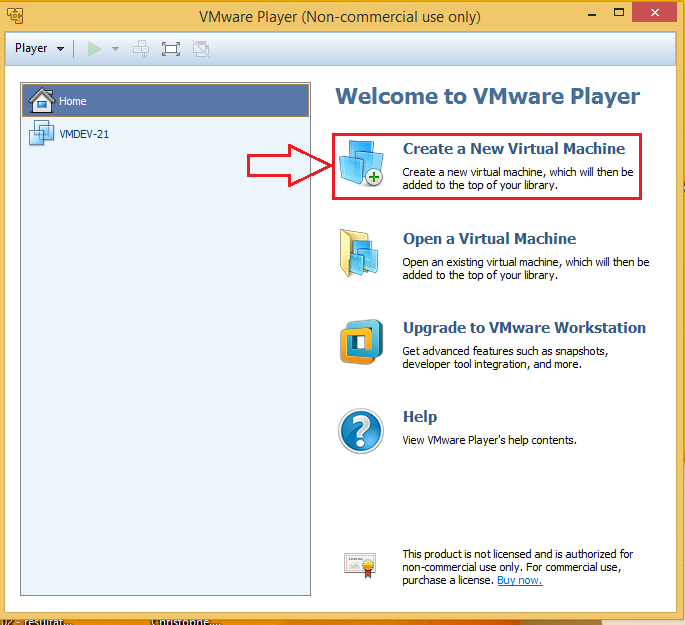Click 'View VMware Player's help contents.' text
This screenshot has height=625, width=685.
pos(489,440)
